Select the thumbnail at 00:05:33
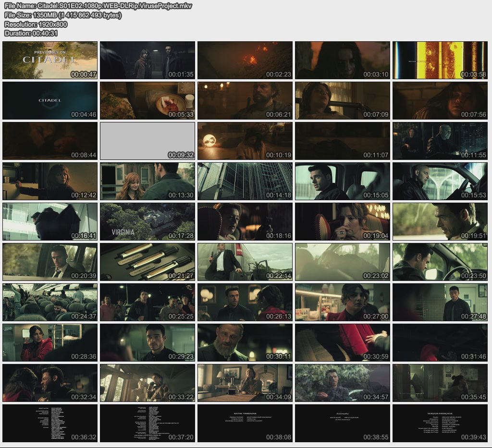 pos(148,101)
